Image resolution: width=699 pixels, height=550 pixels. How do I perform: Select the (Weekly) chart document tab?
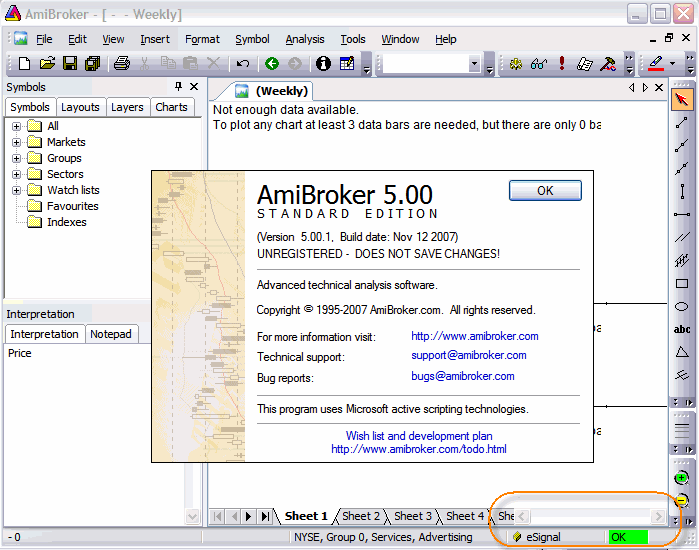click(272, 91)
